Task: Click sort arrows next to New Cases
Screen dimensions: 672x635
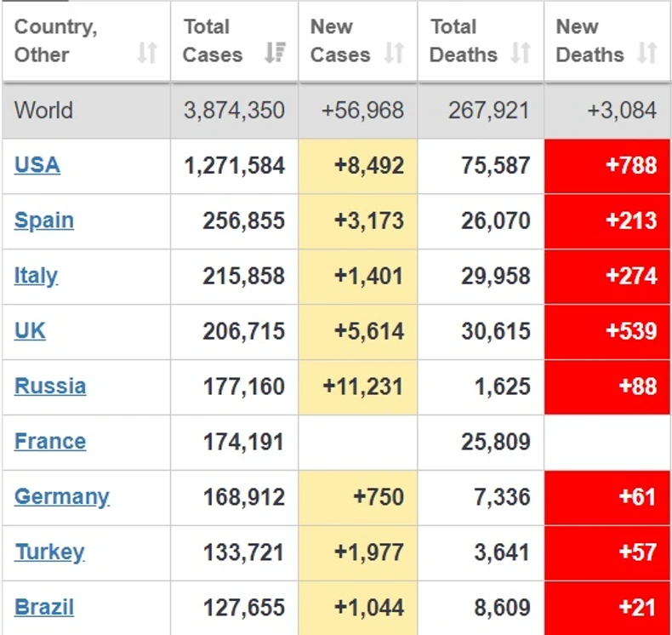Action: 394,54
